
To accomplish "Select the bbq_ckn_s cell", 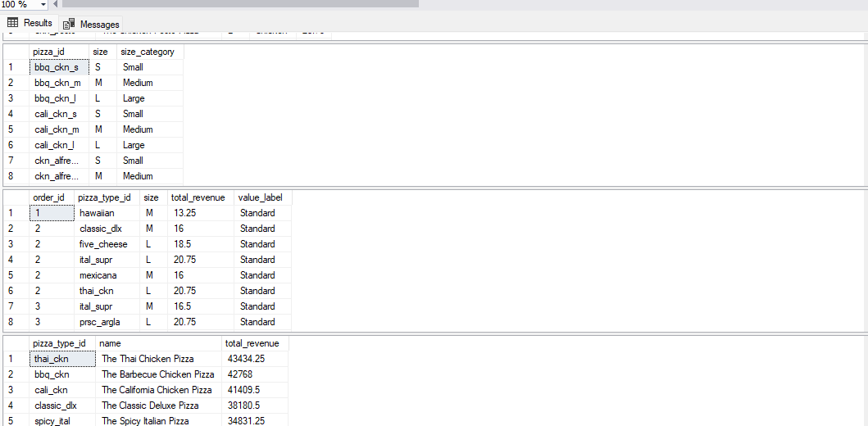I will coord(59,67).
